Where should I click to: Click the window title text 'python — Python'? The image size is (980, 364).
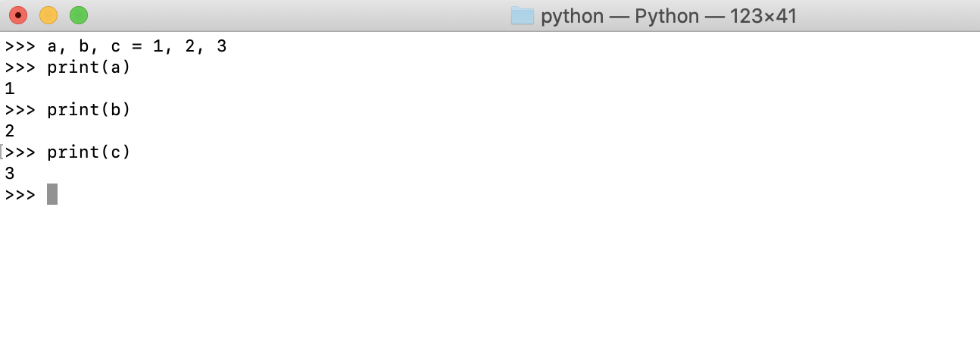click(620, 16)
